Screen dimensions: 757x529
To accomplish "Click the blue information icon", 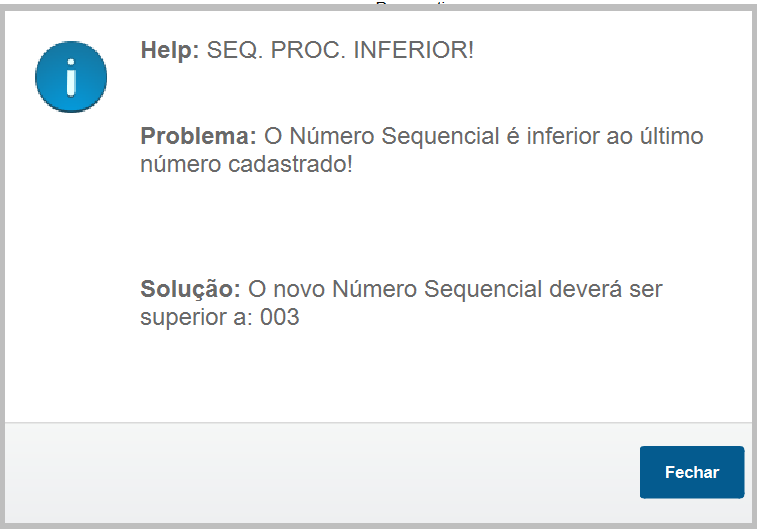I will (x=70, y=77).
